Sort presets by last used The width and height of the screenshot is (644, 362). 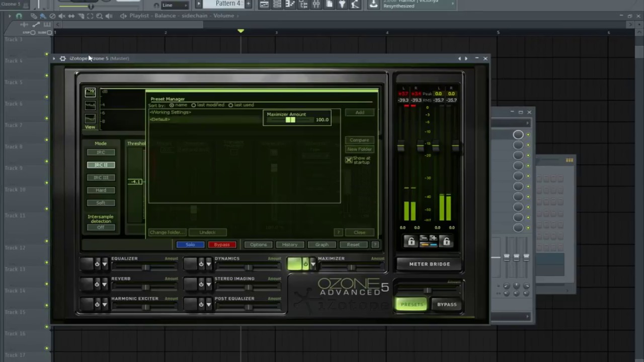point(230,105)
